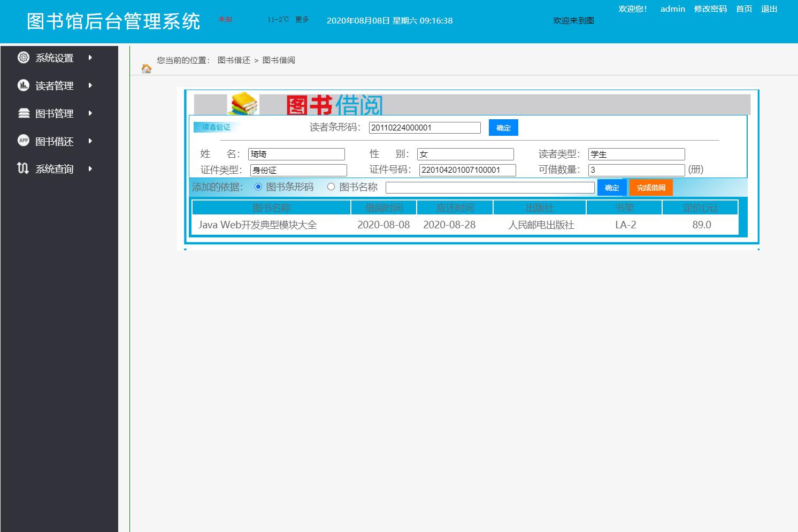Select the 系统查询 sidebar icon
The image size is (798, 532).
click(22, 168)
